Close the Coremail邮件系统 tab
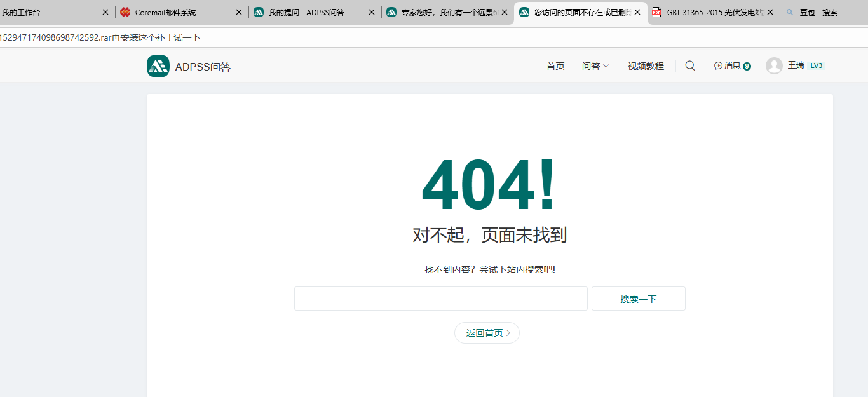 (x=239, y=12)
